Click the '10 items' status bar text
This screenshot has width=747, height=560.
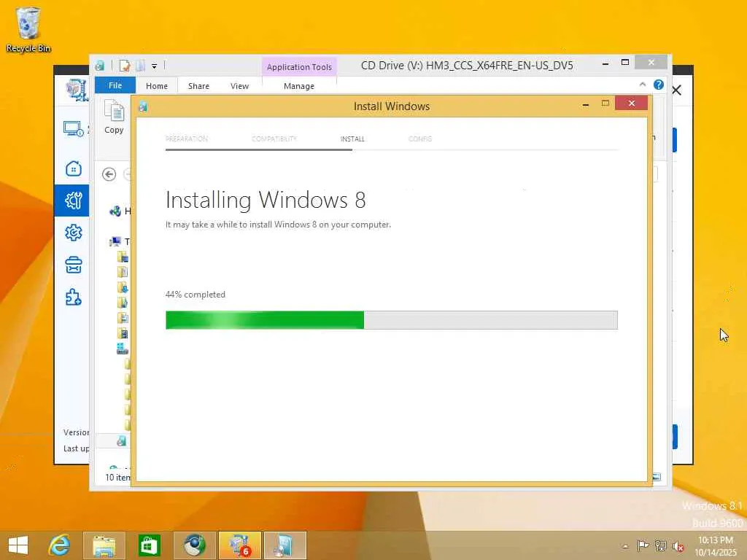tap(117, 477)
